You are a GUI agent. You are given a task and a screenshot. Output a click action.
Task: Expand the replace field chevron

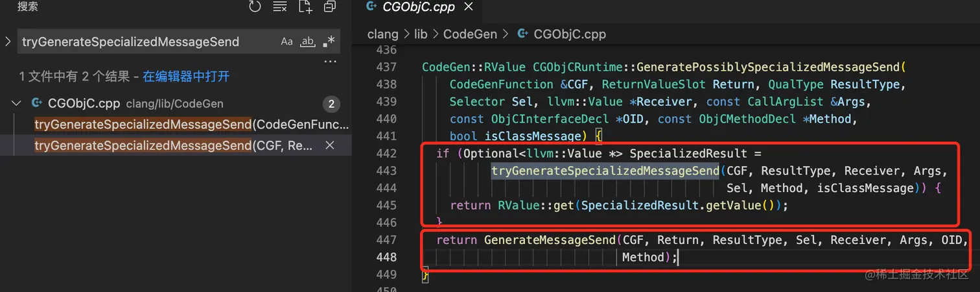(x=8, y=42)
